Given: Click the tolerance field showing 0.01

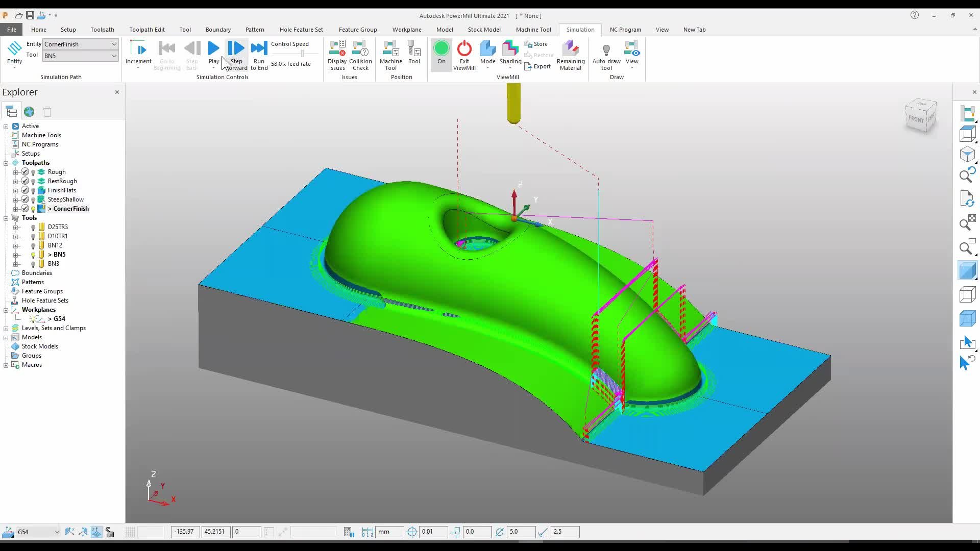Looking at the screenshot, I should click(433, 532).
